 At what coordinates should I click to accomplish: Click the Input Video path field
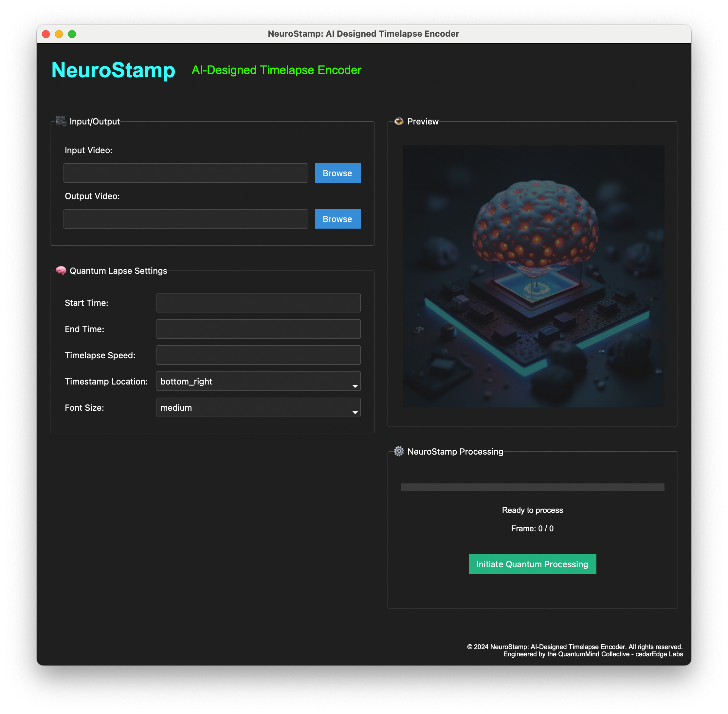tap(186, 173)
